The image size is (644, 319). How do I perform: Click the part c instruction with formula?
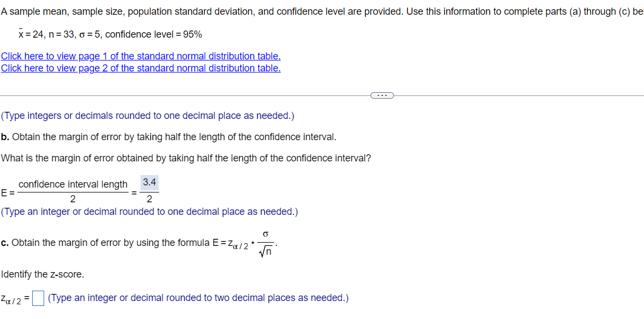(139, 243)
